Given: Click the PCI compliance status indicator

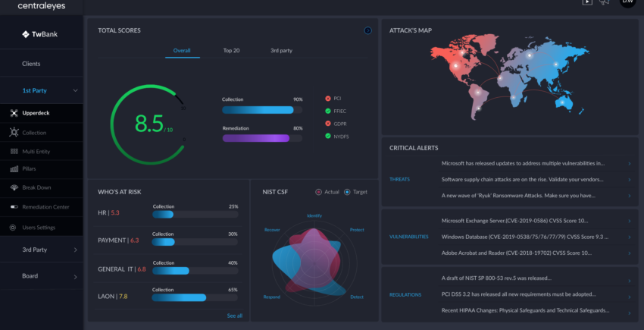Looking at the screenshot, I should (328, 99).
